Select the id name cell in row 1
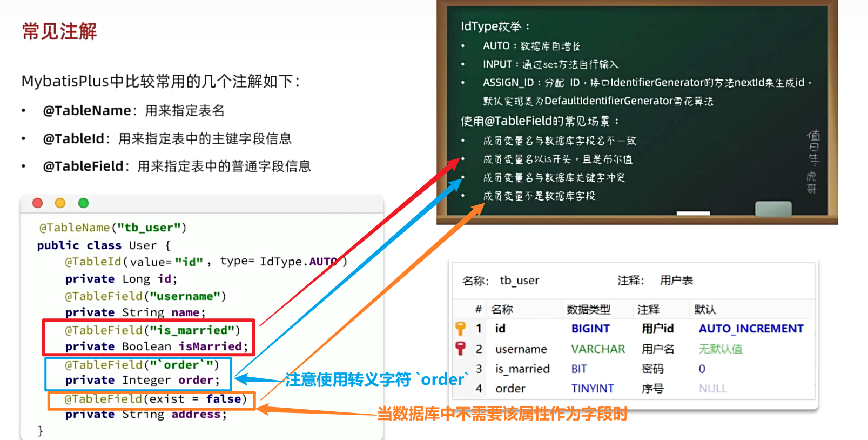This screenshot has width=868, height=440. pyautogui.click(x=500, y=329)
